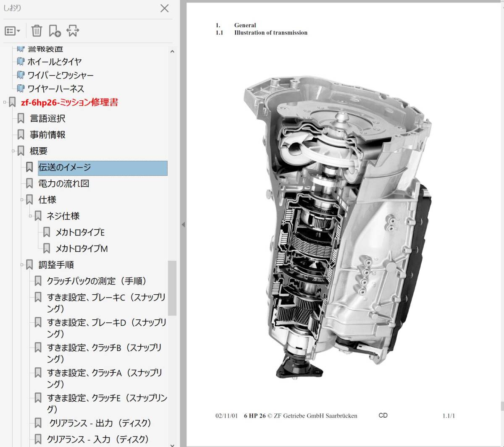Click the '6 HP 26' footer text
The height and width of the screenshot is (447, 504).
[255, 416]
